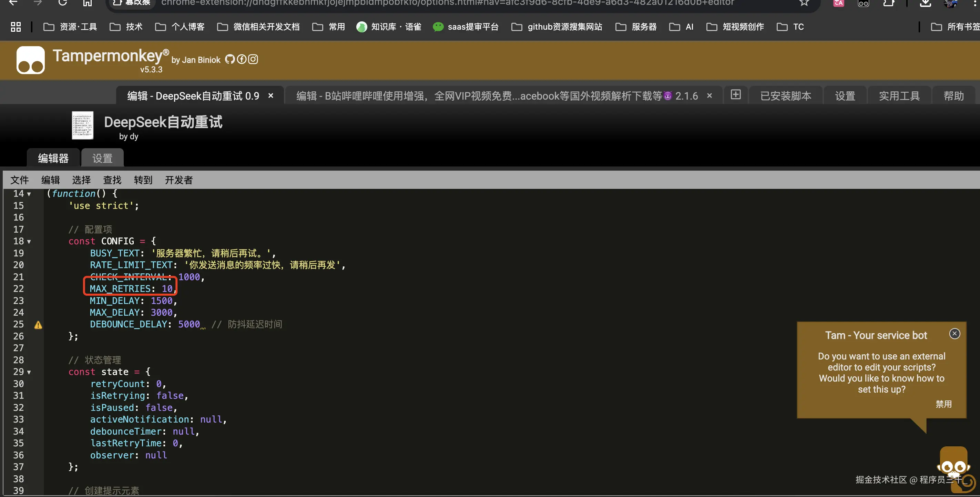
Task: Open the browser apps grid icon
Action: point(16,27)
